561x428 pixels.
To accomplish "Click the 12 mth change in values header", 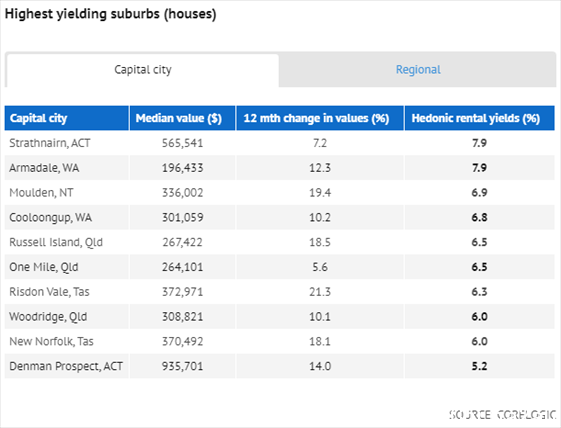I will click(320, 118).
